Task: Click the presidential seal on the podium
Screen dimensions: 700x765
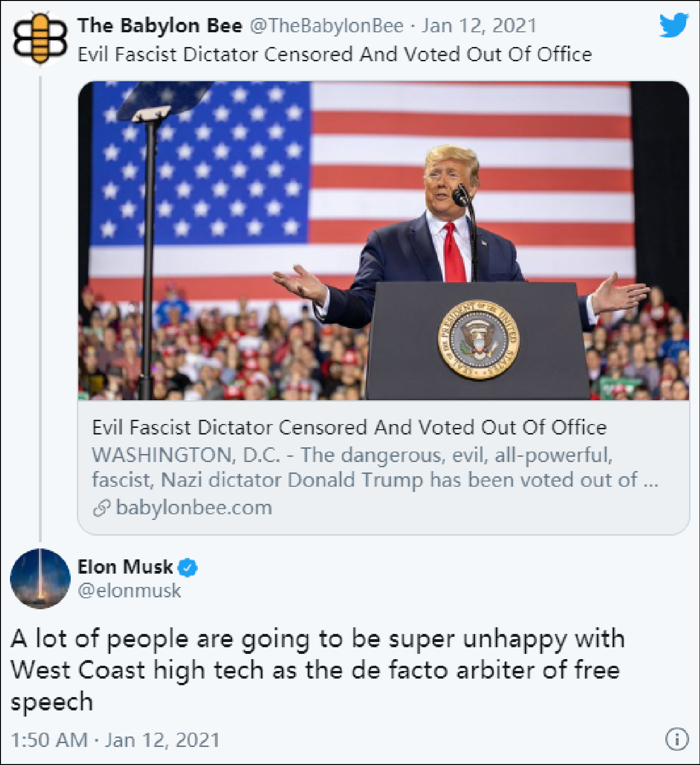Action: click(x=478, y=340)
